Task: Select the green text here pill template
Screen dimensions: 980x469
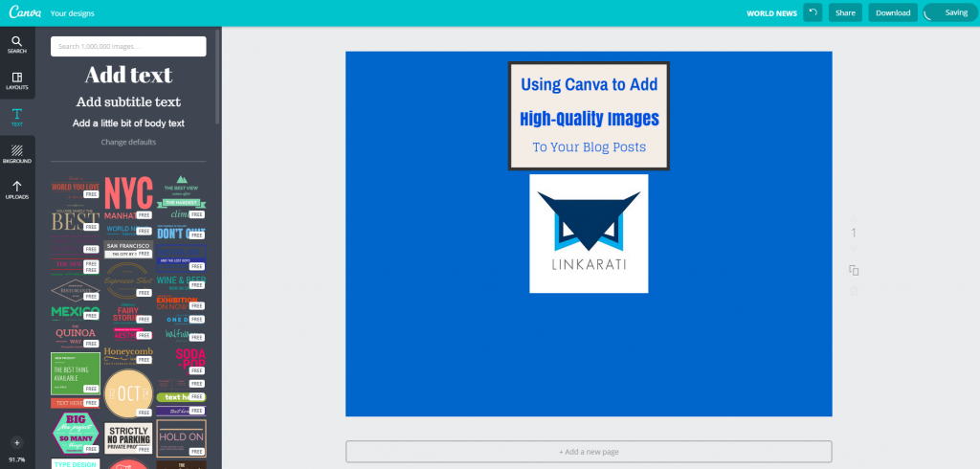Action: click(x=181, y=397)
